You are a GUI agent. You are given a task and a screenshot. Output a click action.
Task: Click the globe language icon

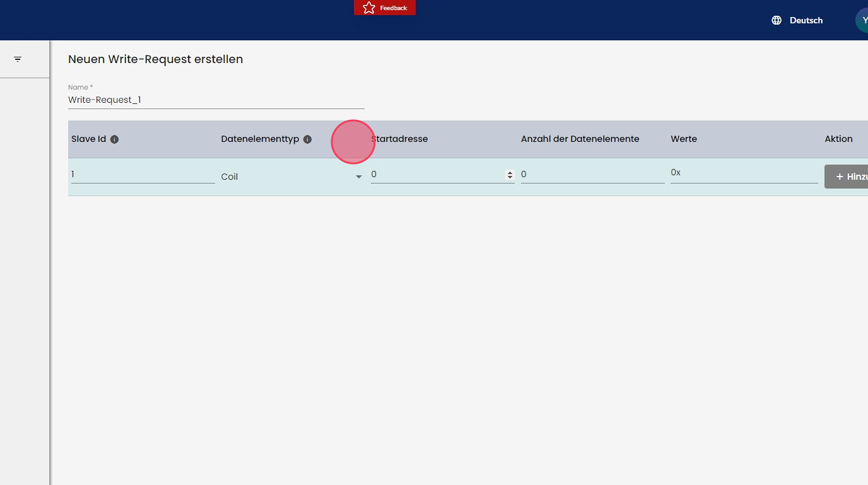coord(777,20)
